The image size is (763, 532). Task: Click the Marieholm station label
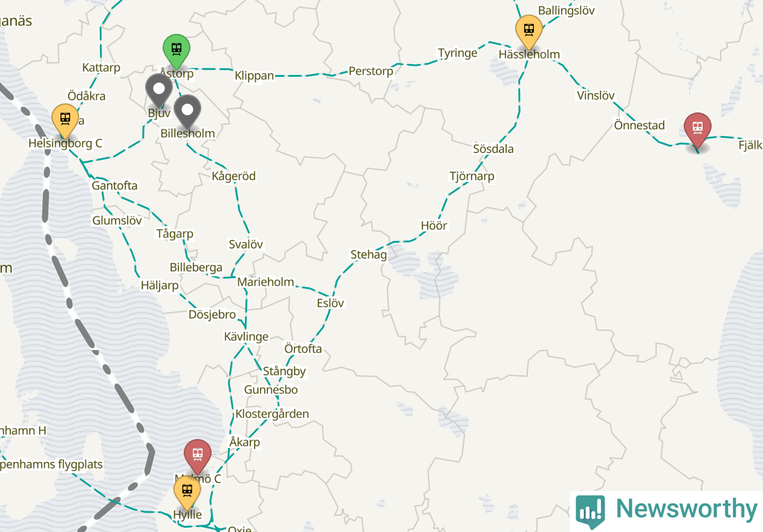click(265, 282)
